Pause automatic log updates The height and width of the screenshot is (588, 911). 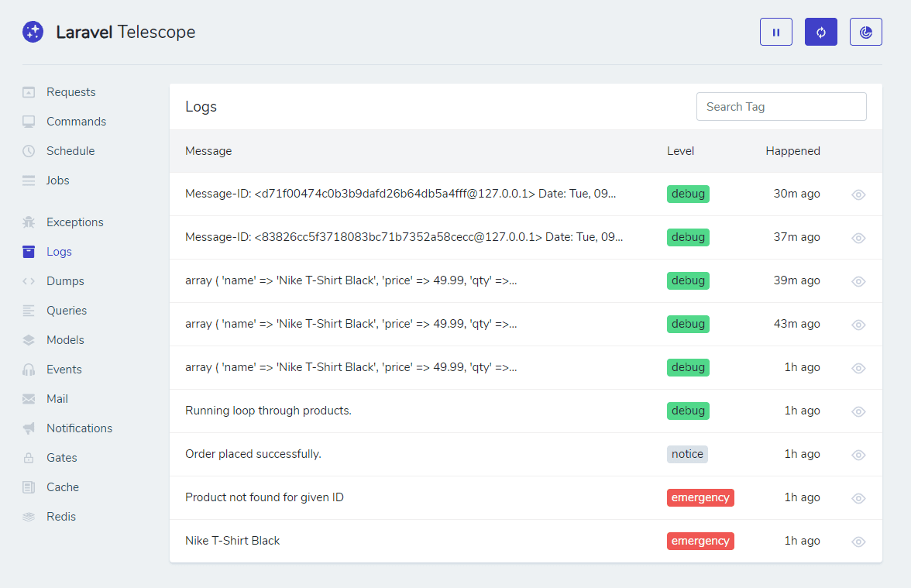click(775, 32)
